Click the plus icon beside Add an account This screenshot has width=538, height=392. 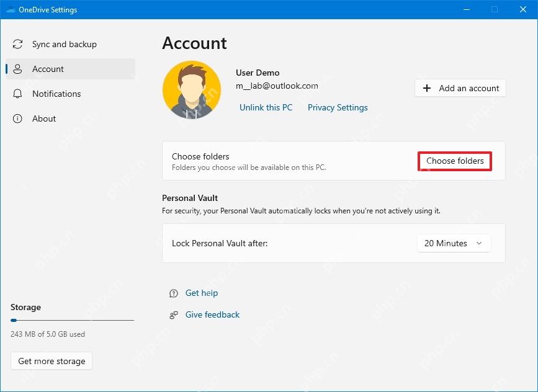click(x=427, y=88)
